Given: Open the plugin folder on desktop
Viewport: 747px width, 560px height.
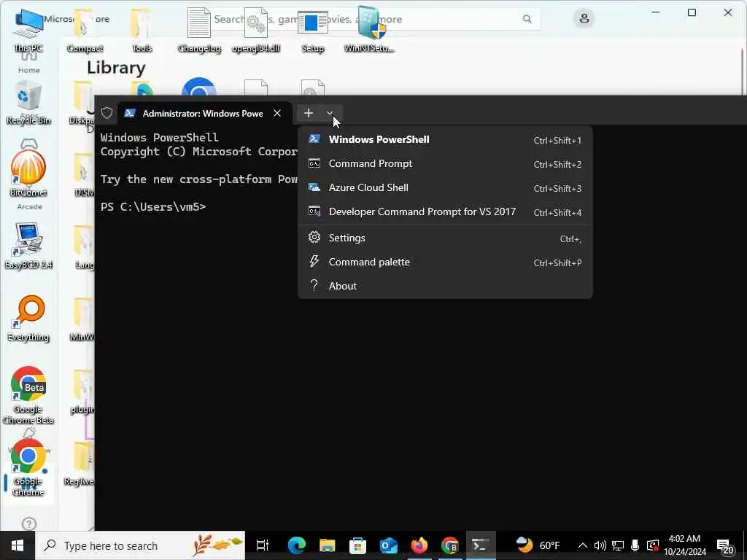Looking at the screenshot, I should pyautogui.click(x=82, y=392).
